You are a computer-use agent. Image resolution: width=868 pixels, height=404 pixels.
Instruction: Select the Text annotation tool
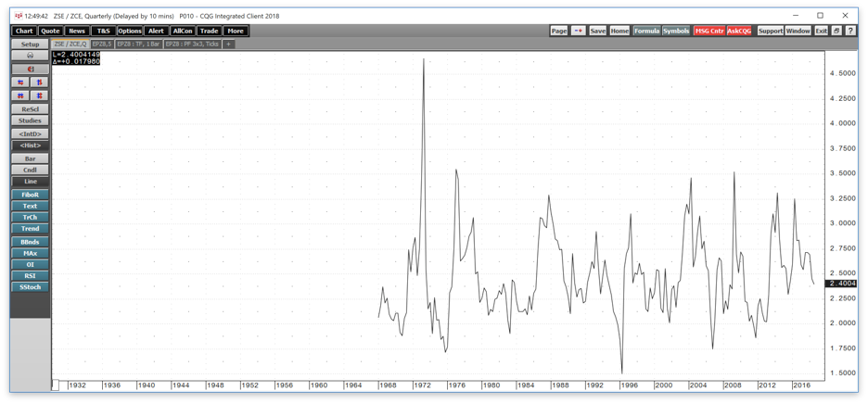(x=30, y=206)
